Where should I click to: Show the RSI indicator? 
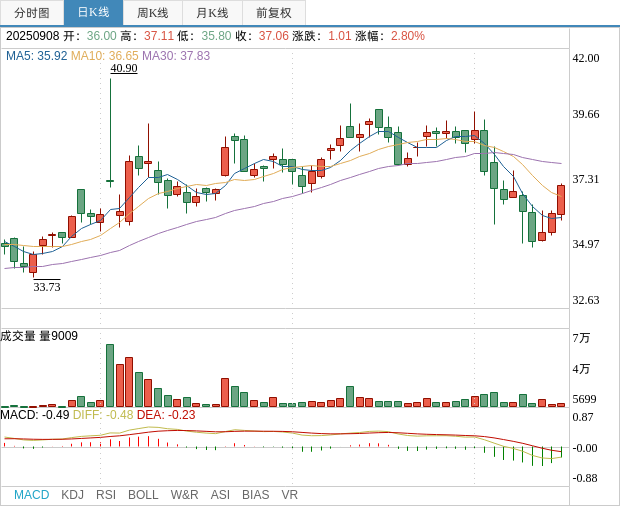pyautogui.click(x=106, y=495)
